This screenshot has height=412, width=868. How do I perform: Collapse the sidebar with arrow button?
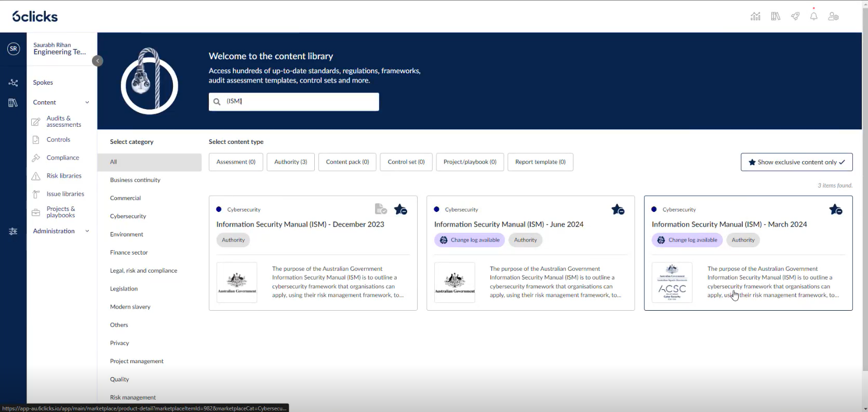coord(97,61)
